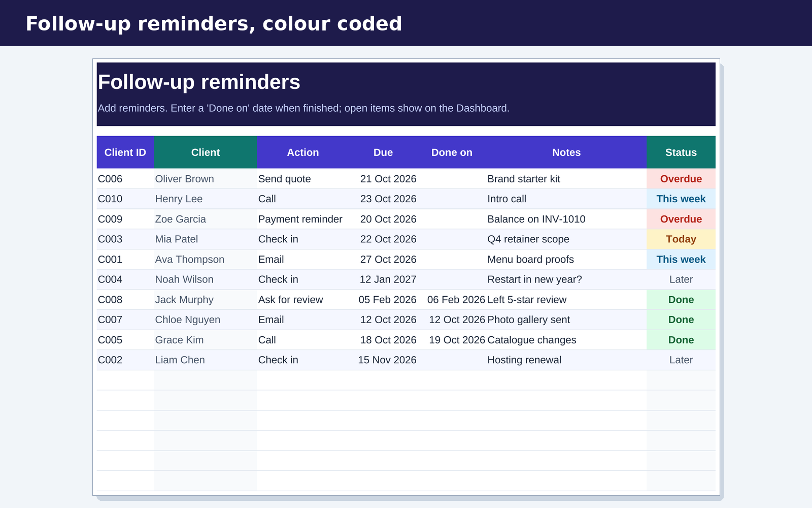Select the Mia Patel client cell
The width and height of the screenshot is (812, 508).
coord(206,239)
